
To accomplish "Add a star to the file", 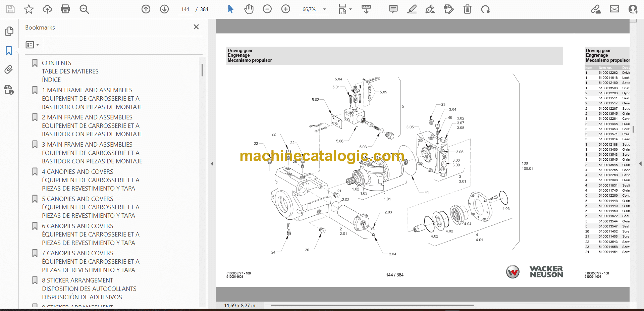I will click(x=29, y=9).
